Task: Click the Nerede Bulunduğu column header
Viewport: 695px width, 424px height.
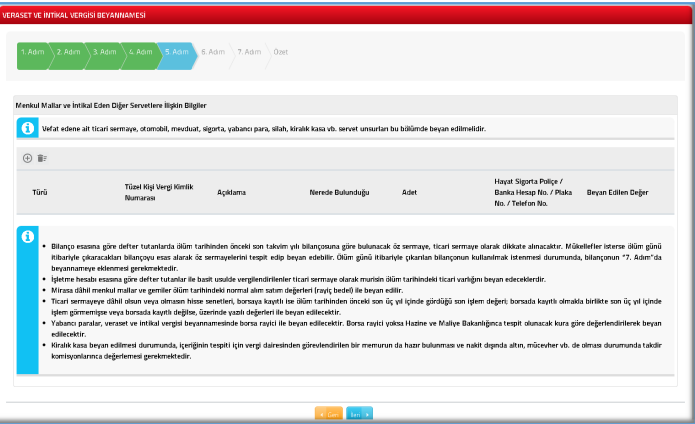Action: pos(340,190)
